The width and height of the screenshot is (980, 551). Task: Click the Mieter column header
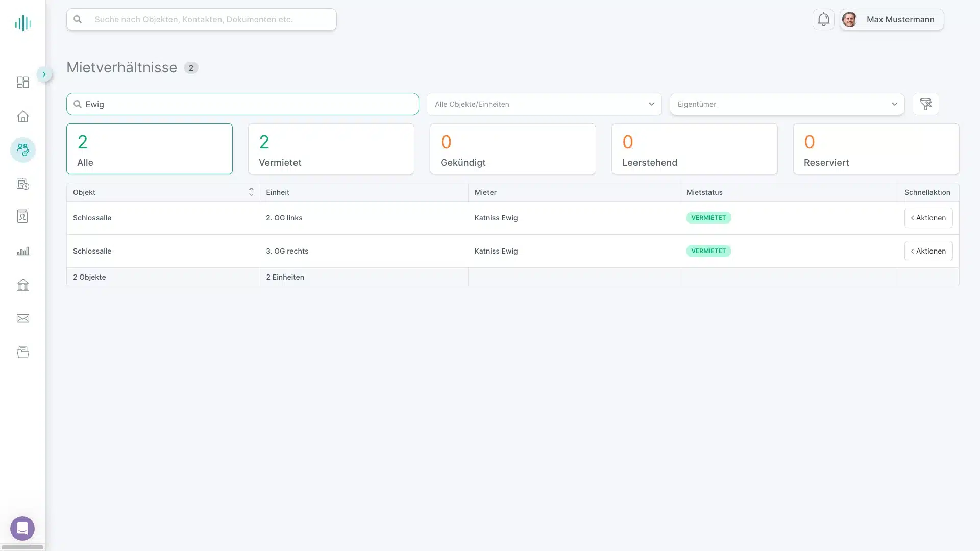pyautogui.click(x=574, y=192)
